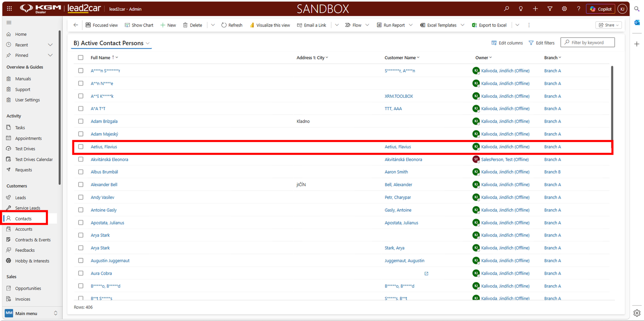
Task: Click the Copilot button
Action: click(601, 9)
